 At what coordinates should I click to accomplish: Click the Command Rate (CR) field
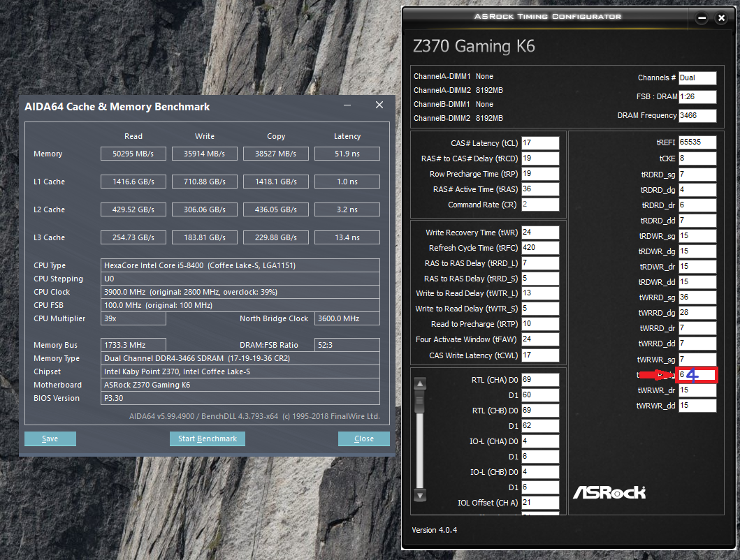point(540,205)
